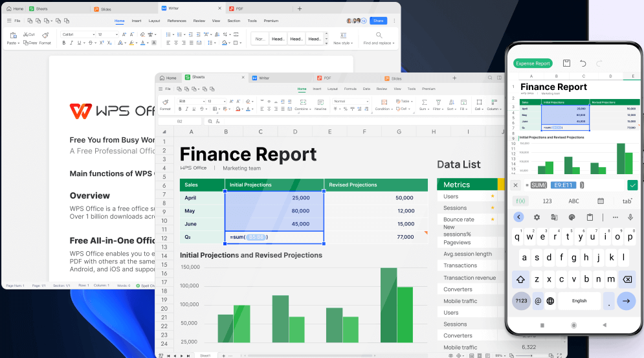Click the blue Share button

[378, 21]
